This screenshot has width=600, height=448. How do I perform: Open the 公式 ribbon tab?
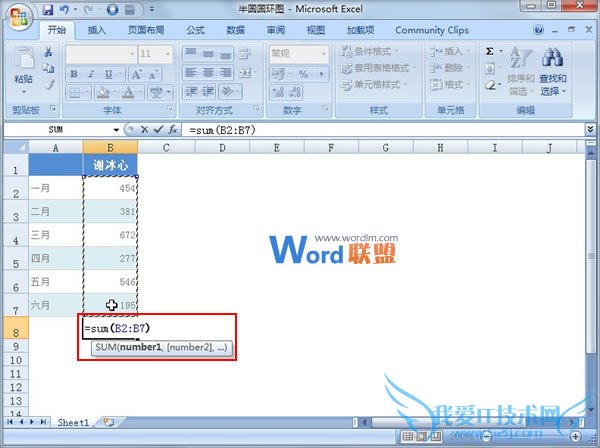196,30
